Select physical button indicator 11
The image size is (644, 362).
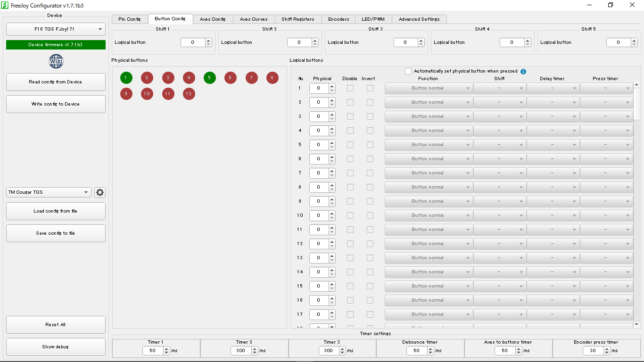pos(168,93)
